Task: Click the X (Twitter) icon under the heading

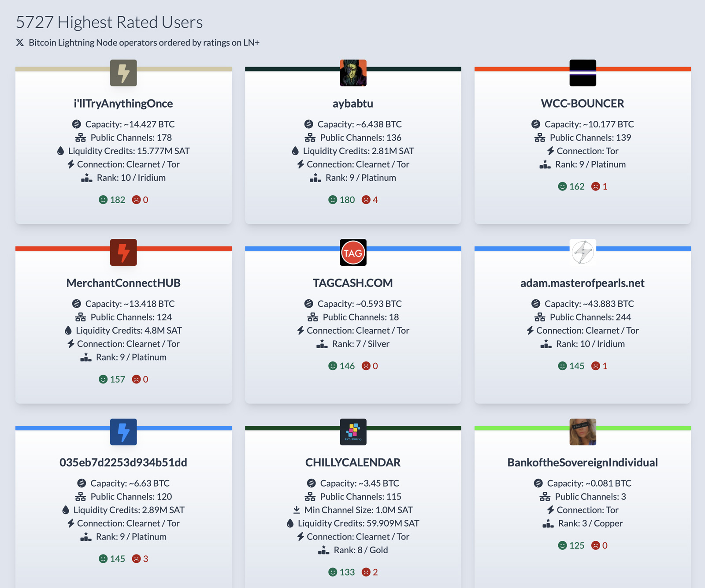Action: pyautogui.click(x=20, y=43)
